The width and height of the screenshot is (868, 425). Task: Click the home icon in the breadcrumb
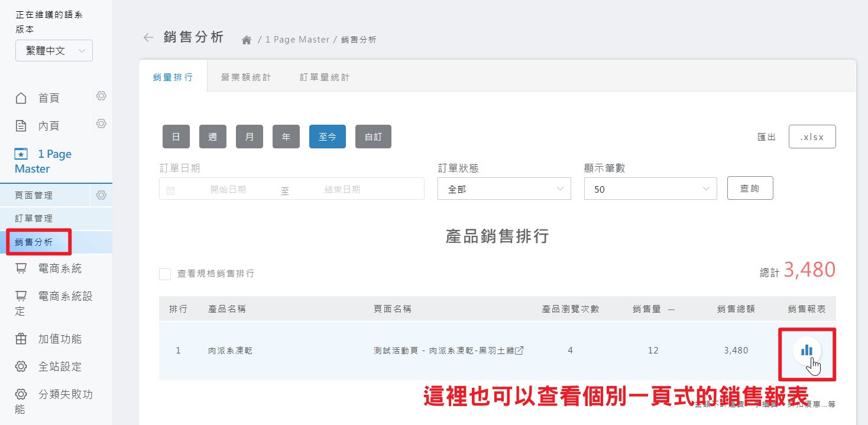coord(246,39)
